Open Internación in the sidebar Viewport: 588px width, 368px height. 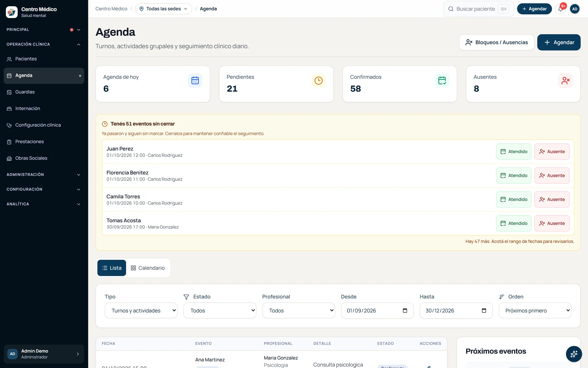click(44, 109)
